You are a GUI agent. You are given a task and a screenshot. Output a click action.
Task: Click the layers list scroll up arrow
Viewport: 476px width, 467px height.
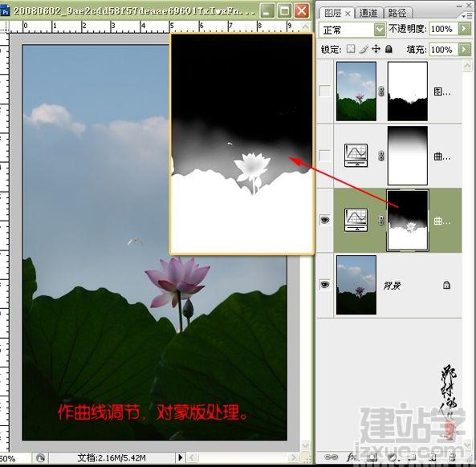467,66
